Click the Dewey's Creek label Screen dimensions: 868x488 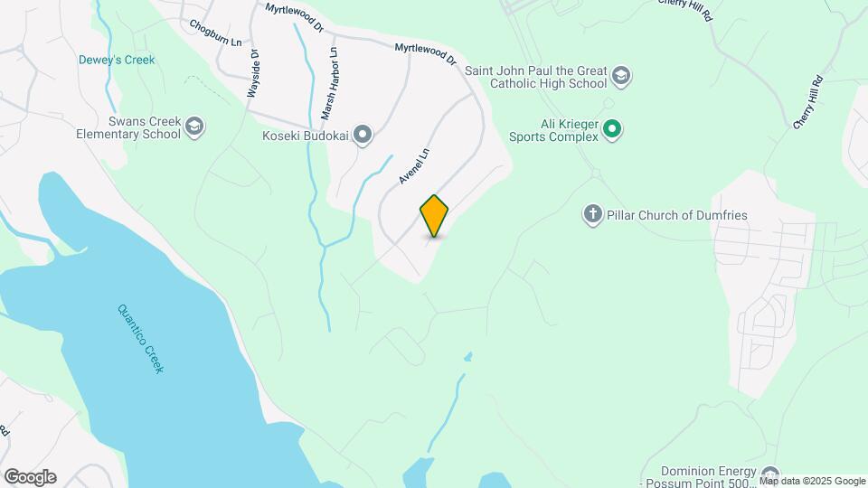(x=117, y=60)
